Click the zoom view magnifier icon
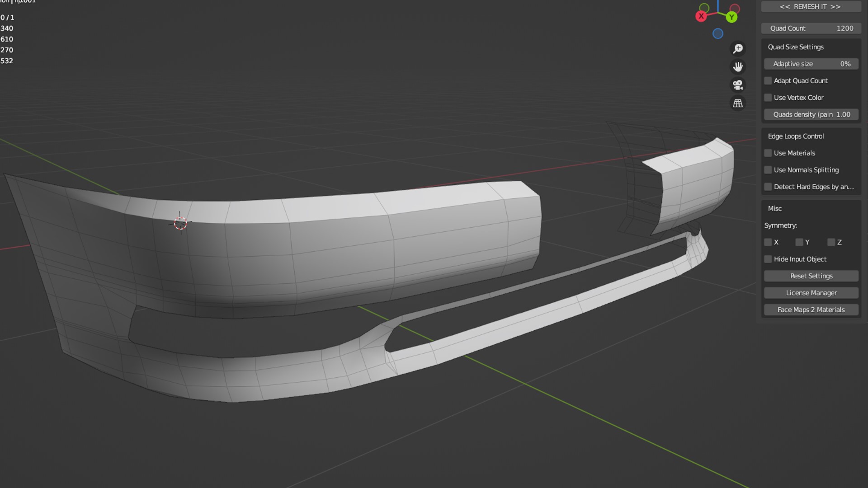The height and width of the screenshot is (488, 868). 738,48
